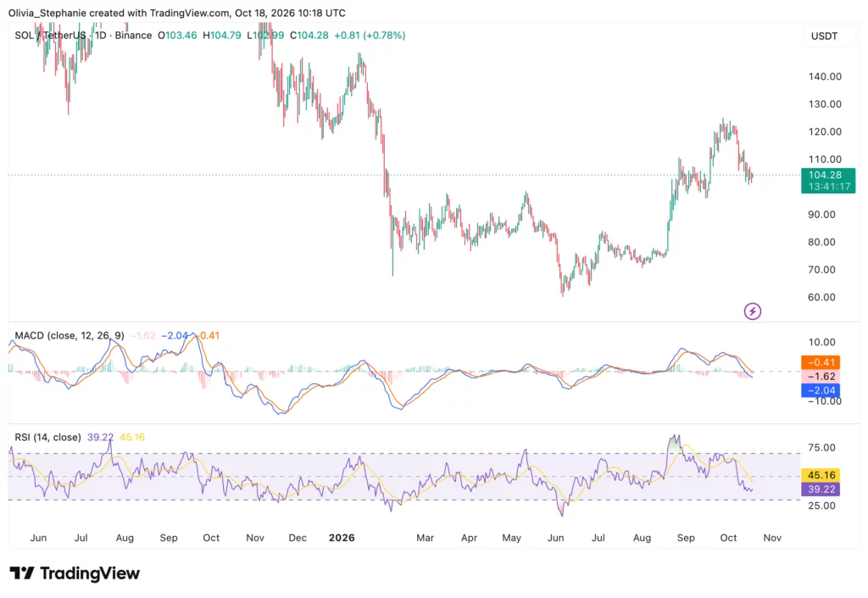Click the high value H104.79
Image resolution: width=868 pixels, height=598 pixels.
pyautogui.click(x=222, y=36)
